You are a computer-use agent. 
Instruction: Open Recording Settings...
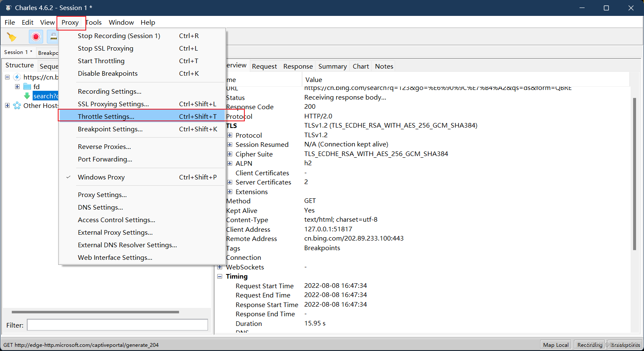pyautogui.click(x=142, y=92)
